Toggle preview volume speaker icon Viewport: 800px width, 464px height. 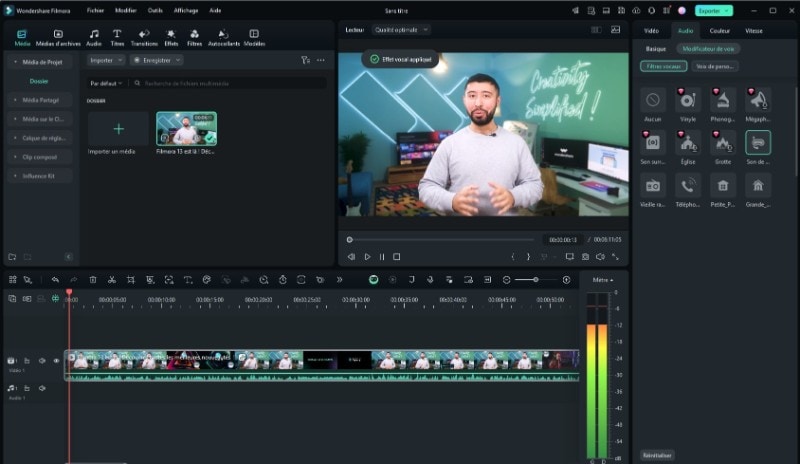pyautogui.click(x=601, y=257)
